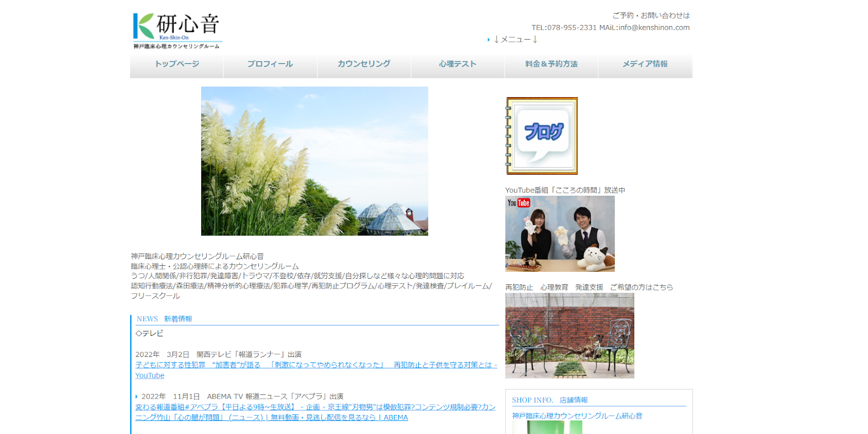Click the NEWS 新着情報 heading
Image resolution: width=868 pixels, height=434 pixels.
(164, 319)
